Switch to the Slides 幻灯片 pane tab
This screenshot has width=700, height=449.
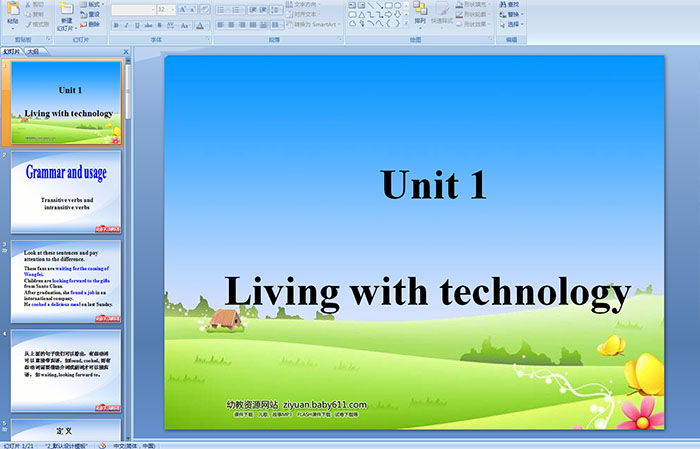tap(11, 52)
